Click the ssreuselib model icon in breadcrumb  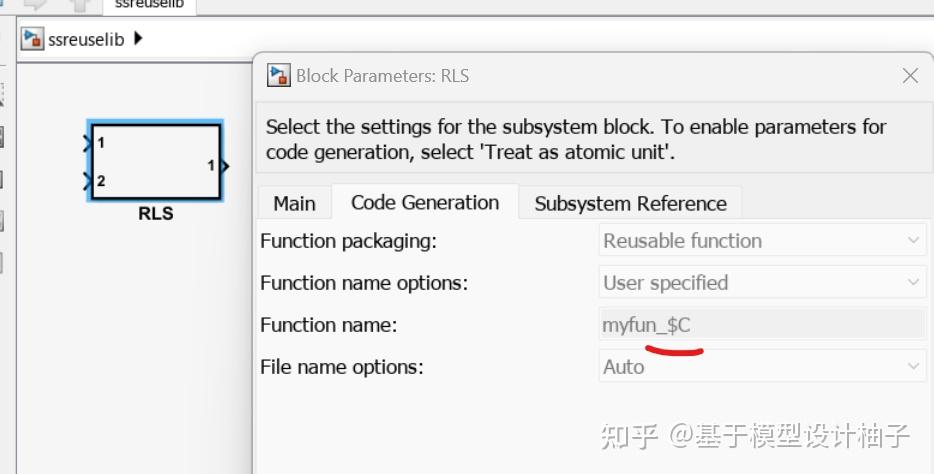(x=32, y=39)
